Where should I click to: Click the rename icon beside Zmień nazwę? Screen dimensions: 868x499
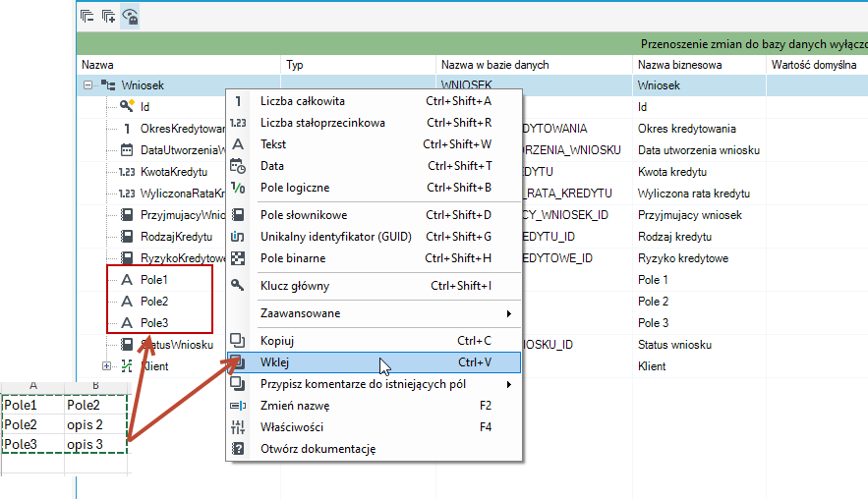point(238,406)
